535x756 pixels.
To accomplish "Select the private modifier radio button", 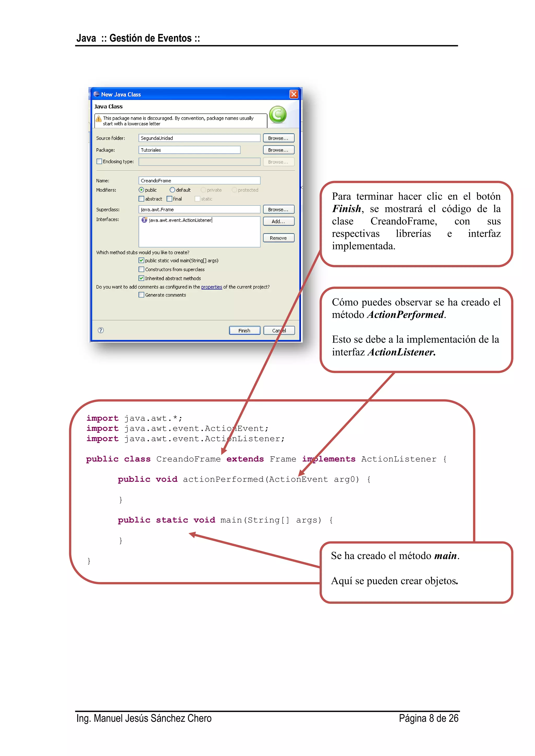I will click(203, 190).
